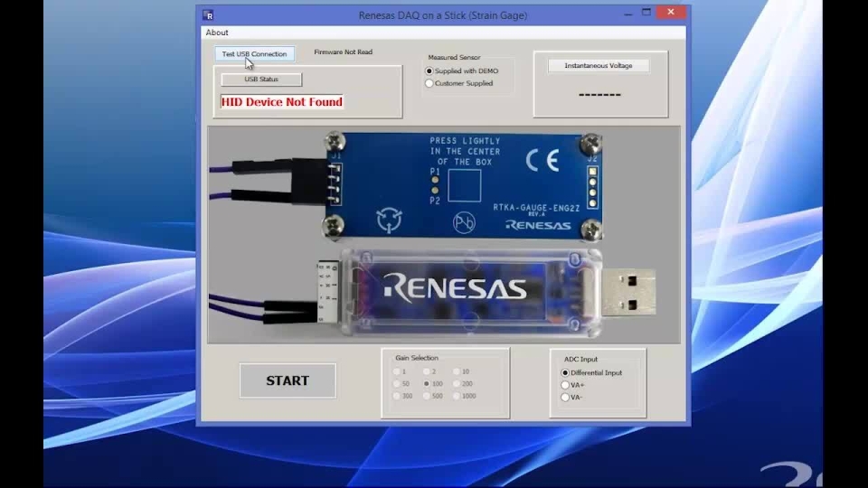868x488 pixels.
Task: Minimize the Renesas DAQ window
Action: click(x=627, y=14)
